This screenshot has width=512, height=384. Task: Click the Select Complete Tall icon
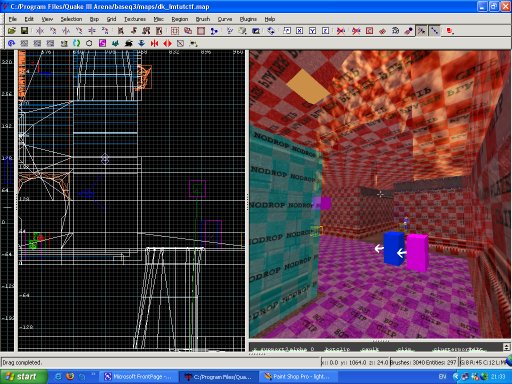(x=121, y=31)
